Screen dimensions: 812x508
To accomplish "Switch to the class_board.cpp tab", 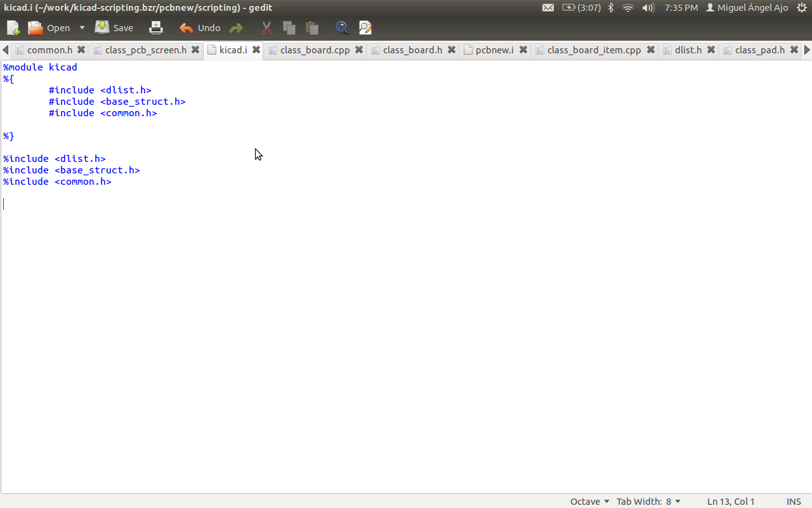I will point(315,50).
